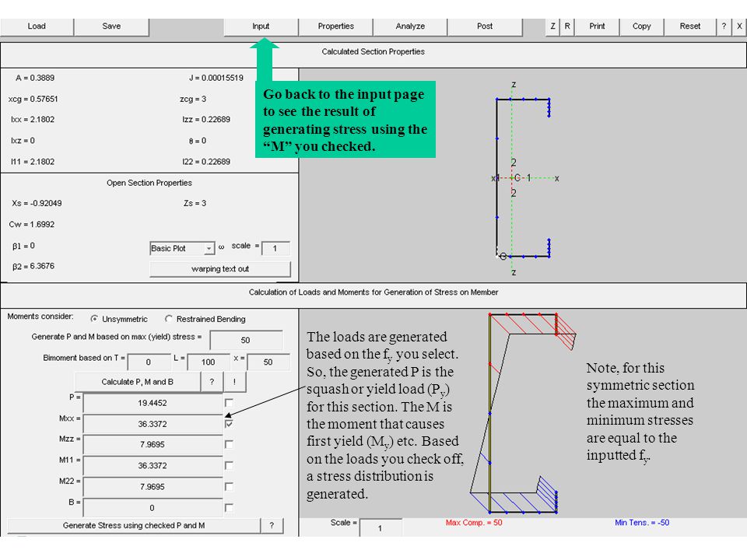Click the P value field 19.4452
747x560 pixels.
click(153, 404)
